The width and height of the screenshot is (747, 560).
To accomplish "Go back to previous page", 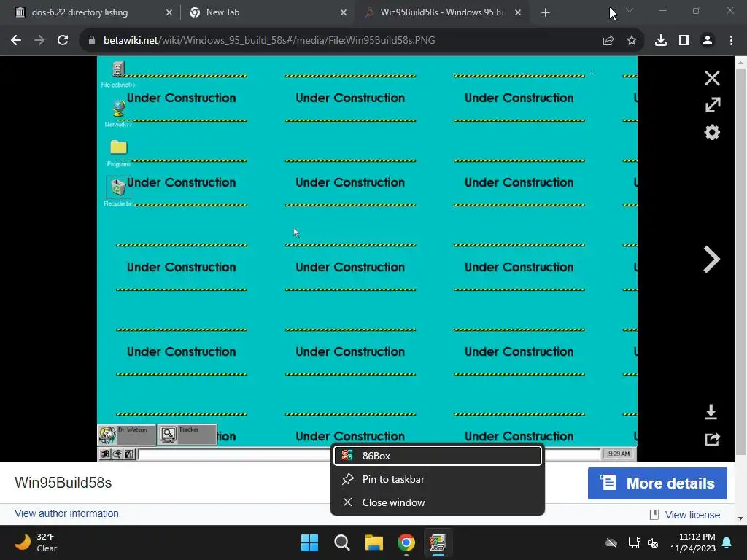I will (x=16, y=41).
